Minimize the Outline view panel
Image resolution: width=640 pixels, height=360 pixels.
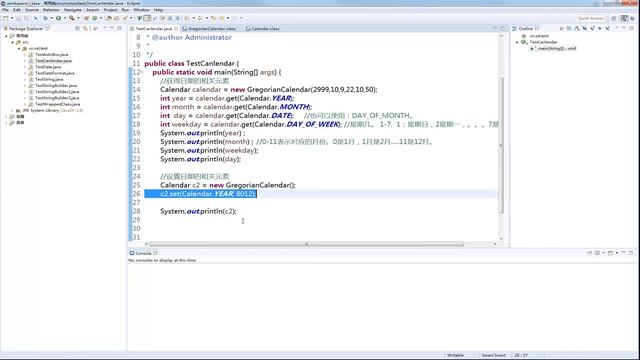point(624,28)
